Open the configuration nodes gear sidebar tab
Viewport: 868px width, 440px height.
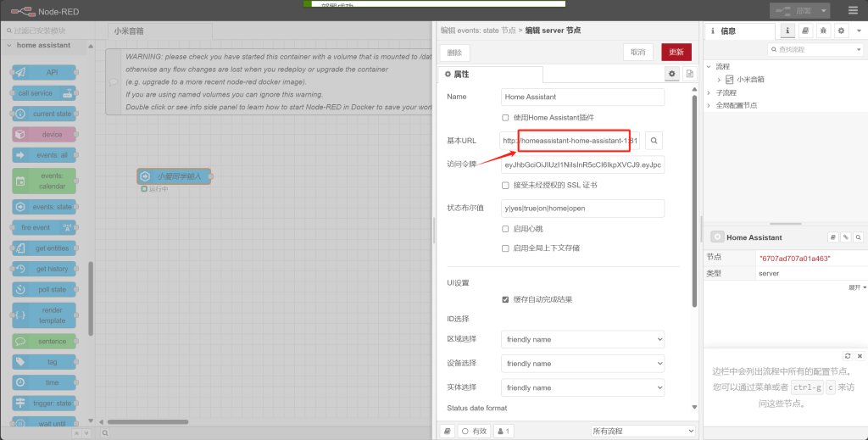[x=841, y=31]
